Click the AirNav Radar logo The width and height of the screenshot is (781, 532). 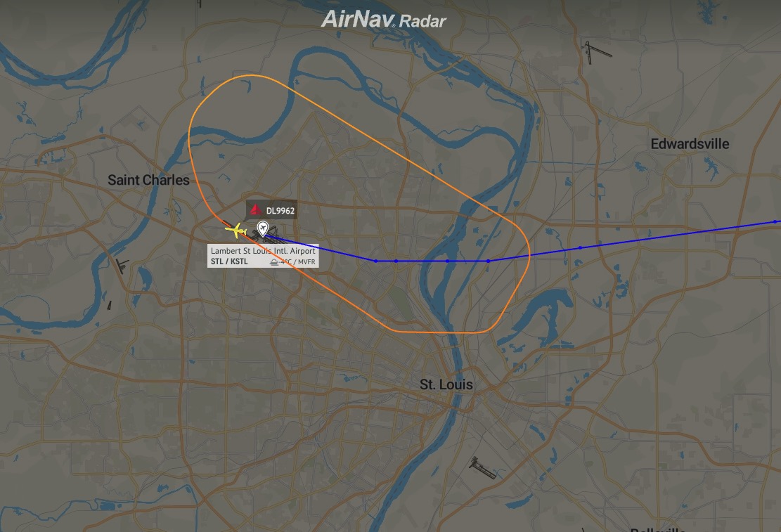coord(384,20)
